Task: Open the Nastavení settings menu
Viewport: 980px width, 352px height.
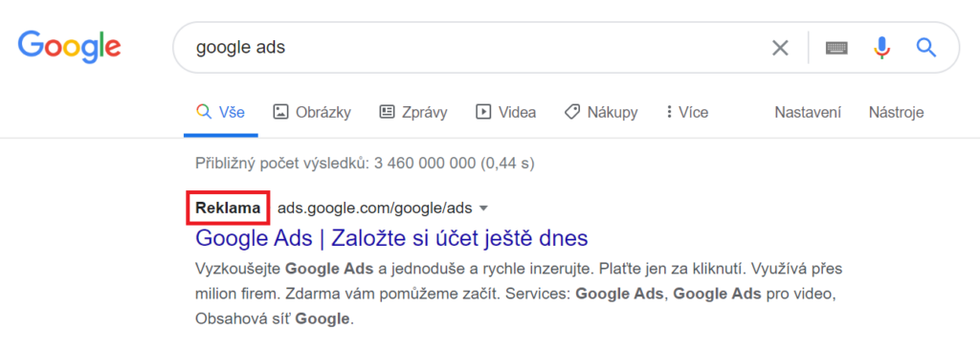Action: 808,112
